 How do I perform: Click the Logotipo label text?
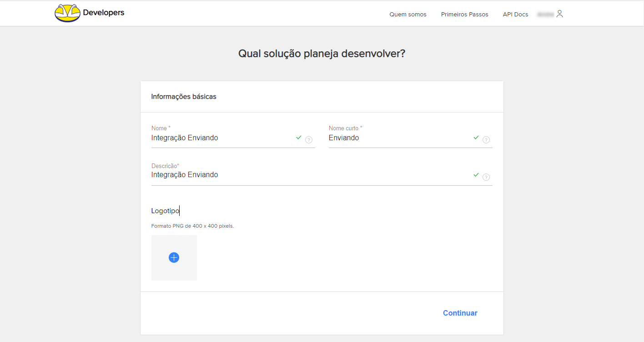pos(166,211)
